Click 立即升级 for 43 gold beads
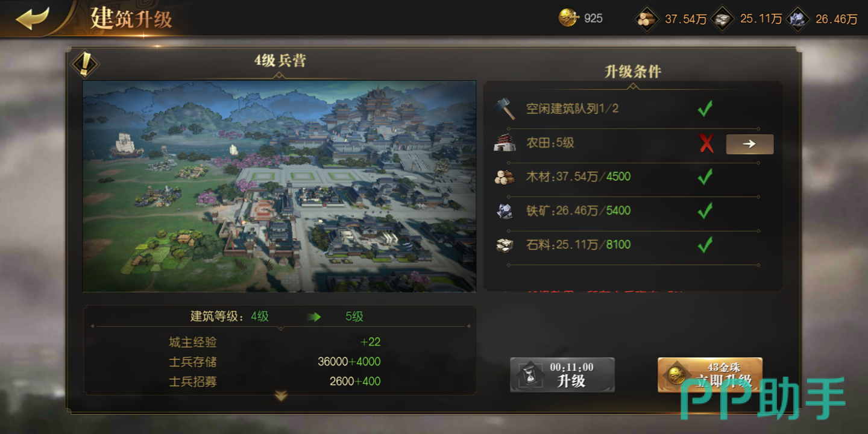Viewport: 868px width, 434px height. [x=710, y=375]
